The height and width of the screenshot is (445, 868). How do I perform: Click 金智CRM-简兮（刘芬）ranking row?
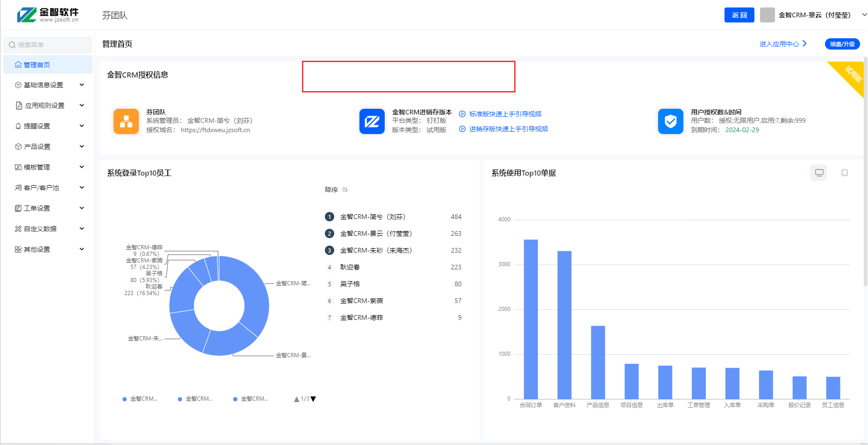[x=393, y=217]
